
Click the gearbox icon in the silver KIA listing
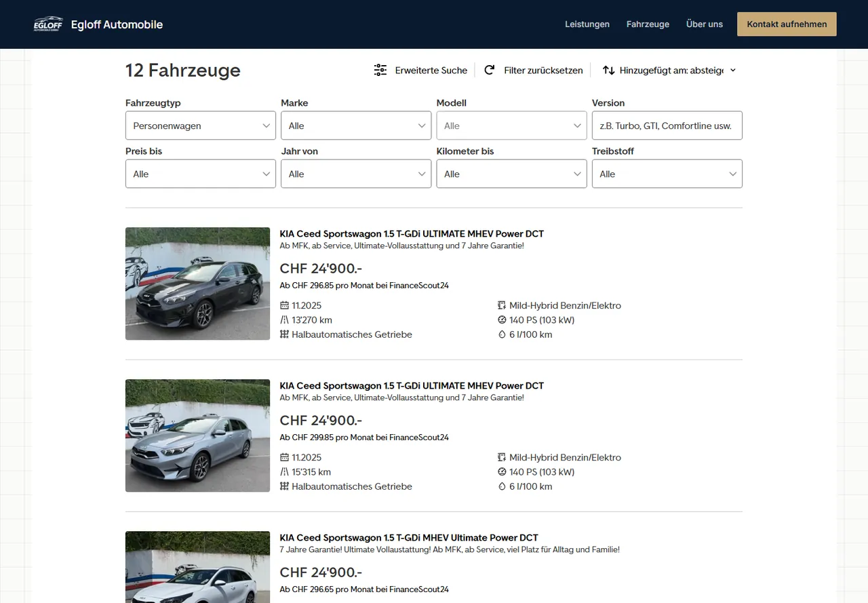pyautogui.click(x=284, y=486)
